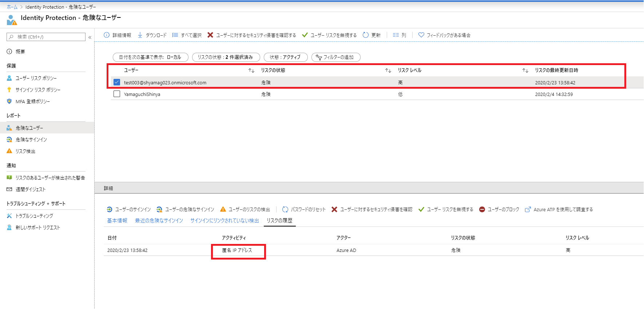This screenshot has height=309, width=644.
Task: Click the 匿名 IP アドレス activity cell
Action: [237, 250]
